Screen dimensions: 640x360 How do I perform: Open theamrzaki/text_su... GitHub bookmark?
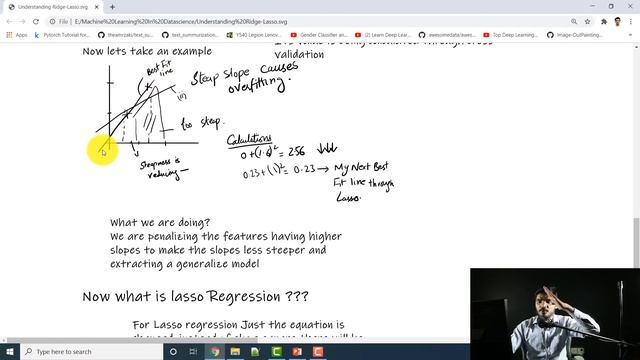coord(126,35)
